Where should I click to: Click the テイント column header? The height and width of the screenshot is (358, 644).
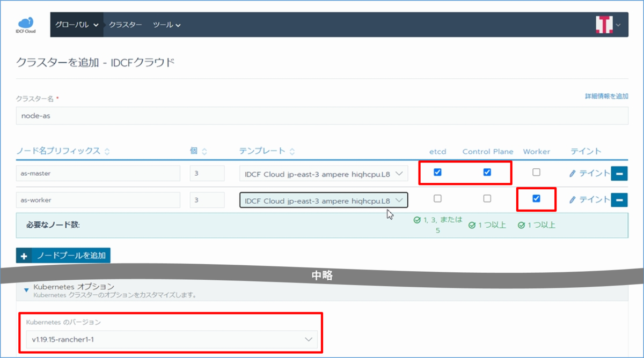pyautogui.click(x=586, y=152)
